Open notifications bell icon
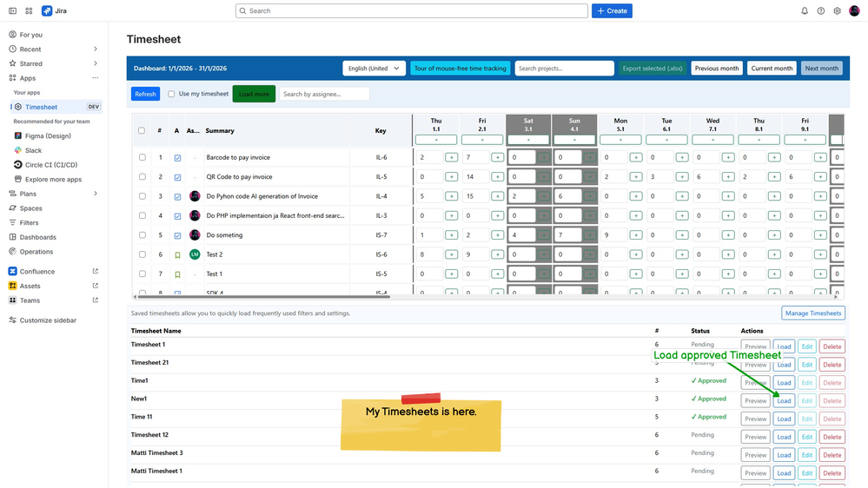Image resolution: width=868 pixels, height=488 pixels. tap(805, 10)
